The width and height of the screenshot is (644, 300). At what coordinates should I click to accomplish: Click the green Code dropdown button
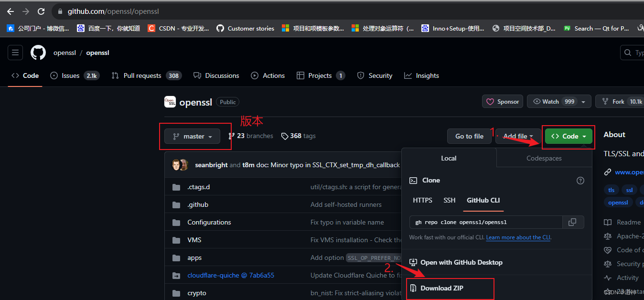[569, 136]
